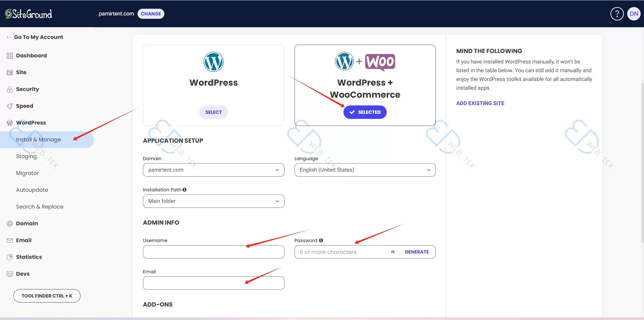
Task: Open the Statistics sidebar menu
Action: tap(29, 257)
